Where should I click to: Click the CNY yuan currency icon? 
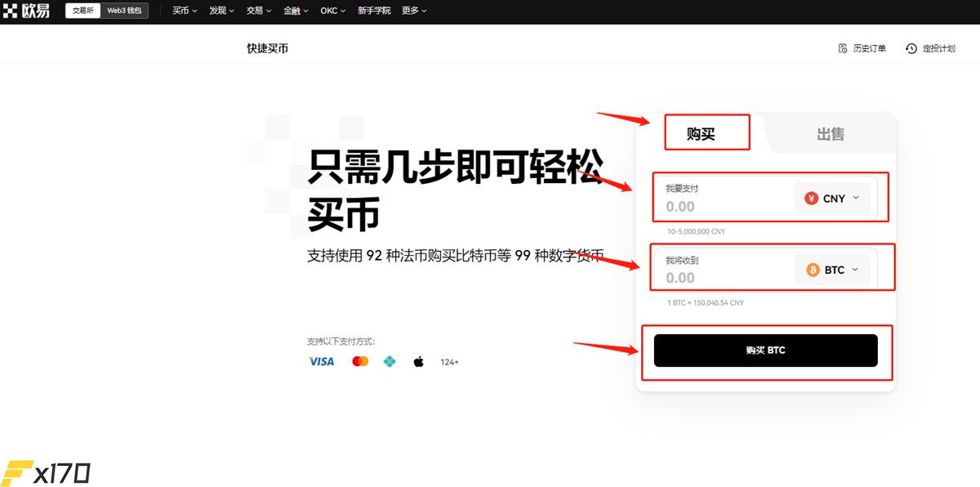pyautogui.click(x=811, y=199)
